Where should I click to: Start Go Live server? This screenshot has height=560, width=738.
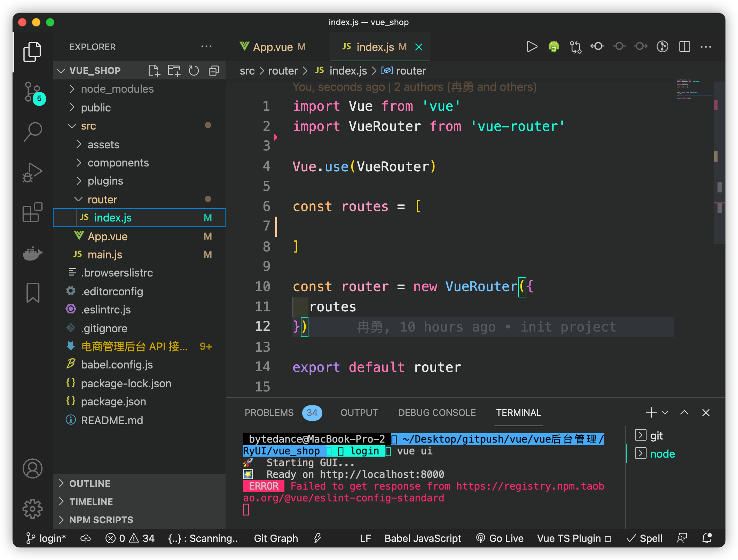[500, 538]
